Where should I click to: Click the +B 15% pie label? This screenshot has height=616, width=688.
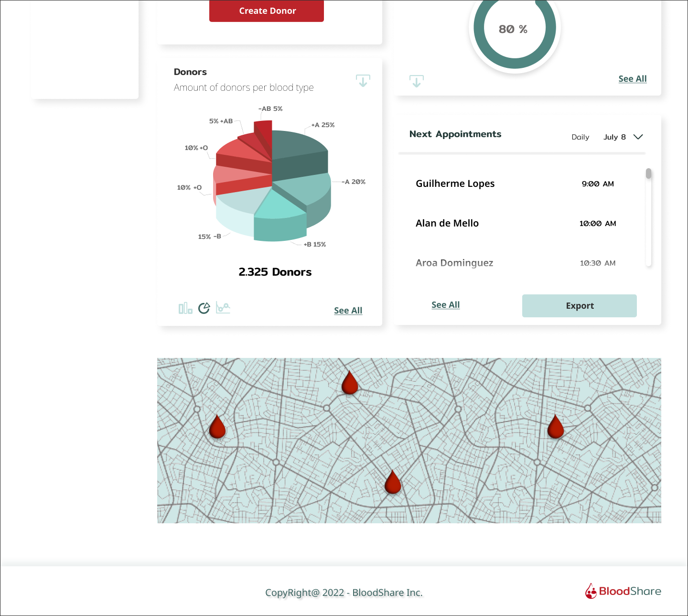click(x=315, y=244)
